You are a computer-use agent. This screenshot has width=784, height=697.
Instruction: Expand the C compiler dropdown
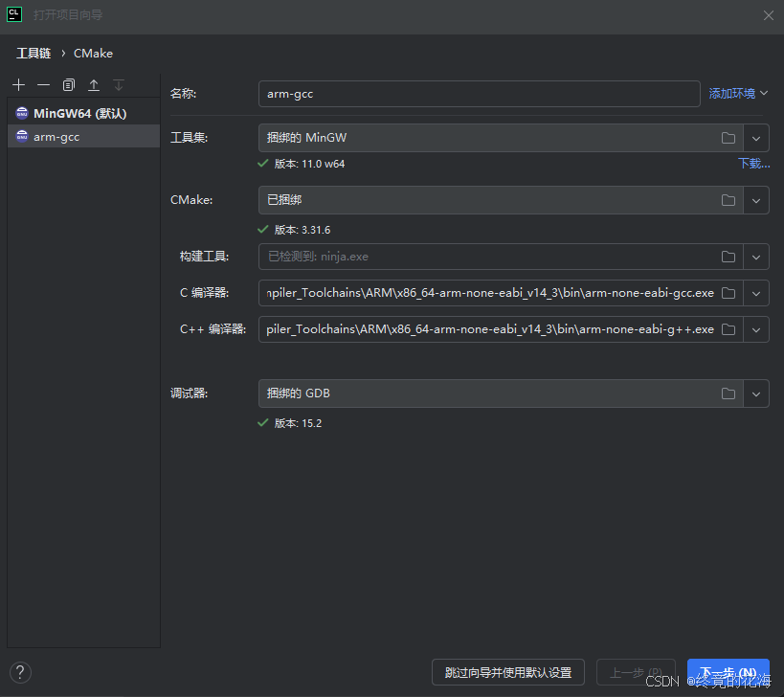[756, 293]
